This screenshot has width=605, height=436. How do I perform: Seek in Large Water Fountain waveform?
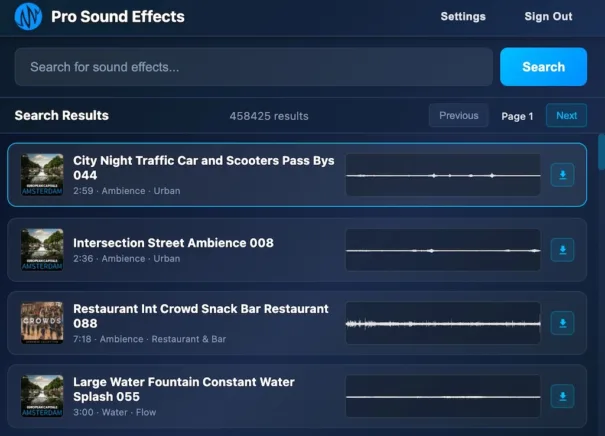[443, 396]
